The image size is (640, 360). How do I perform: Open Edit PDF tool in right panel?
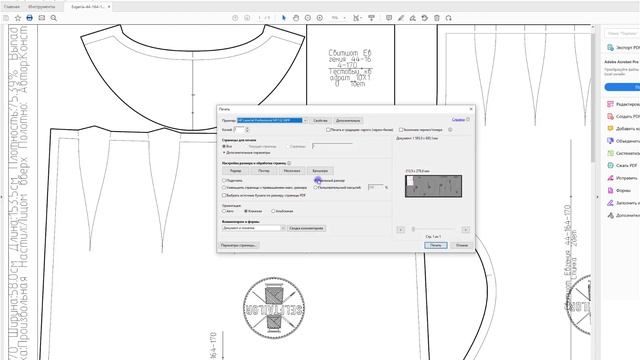tap(623, 104)
